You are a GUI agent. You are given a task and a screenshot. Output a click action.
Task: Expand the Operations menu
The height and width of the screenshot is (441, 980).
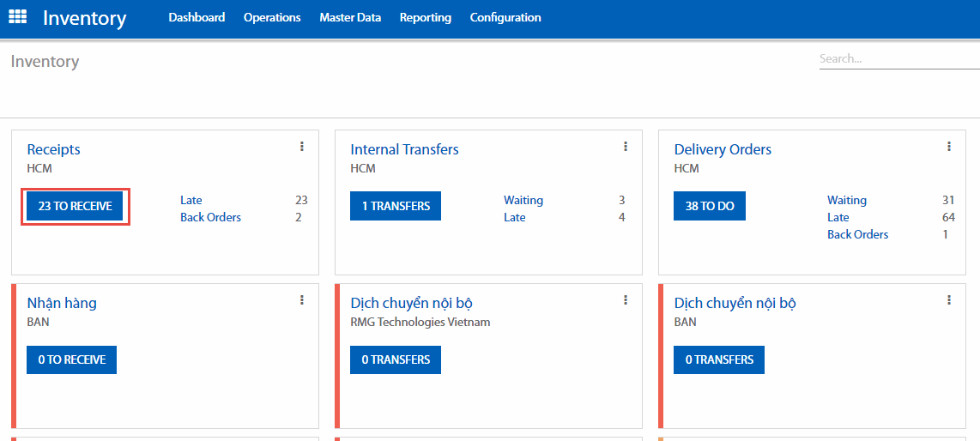click(x=272, y=17)
